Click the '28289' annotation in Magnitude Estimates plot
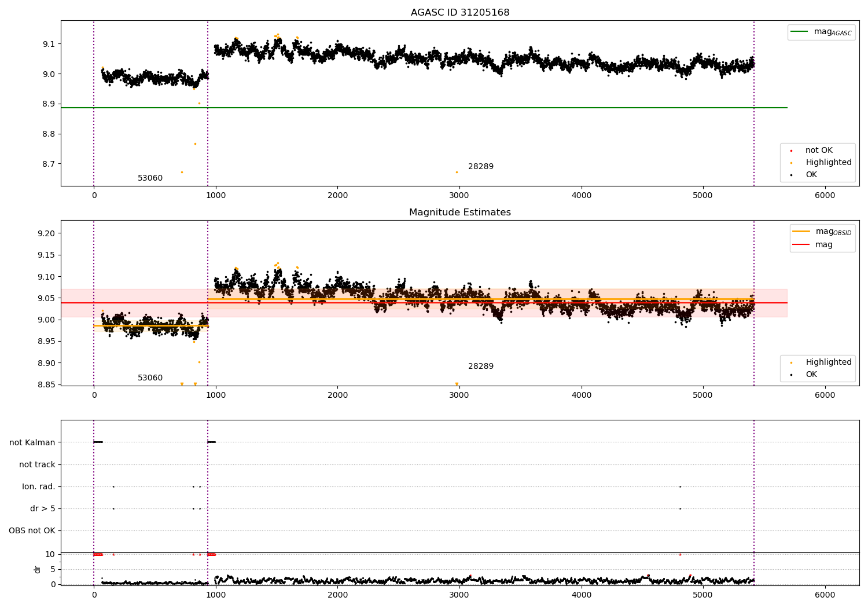This screenshot has height=608, width=868. 481,367
